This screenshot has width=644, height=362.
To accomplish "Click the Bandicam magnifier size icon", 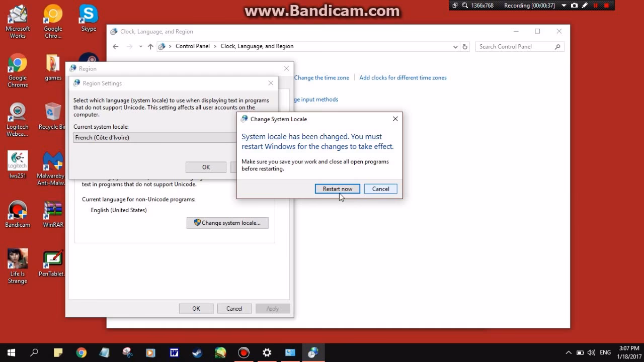I will [465, 6].
